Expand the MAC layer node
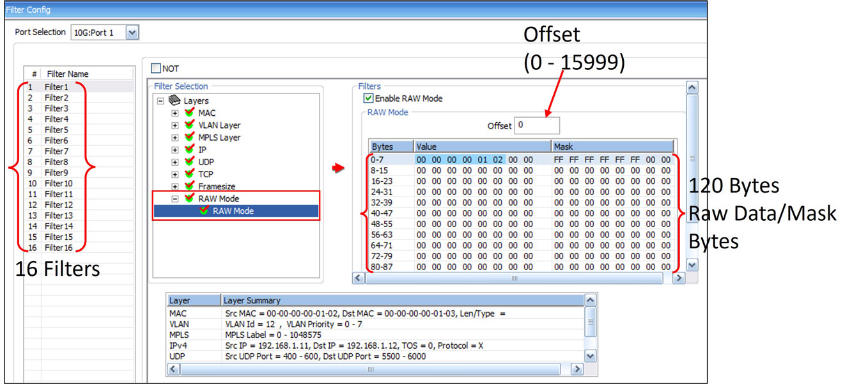This screenshot has width=868, height=384. click(x=175, y=113)
